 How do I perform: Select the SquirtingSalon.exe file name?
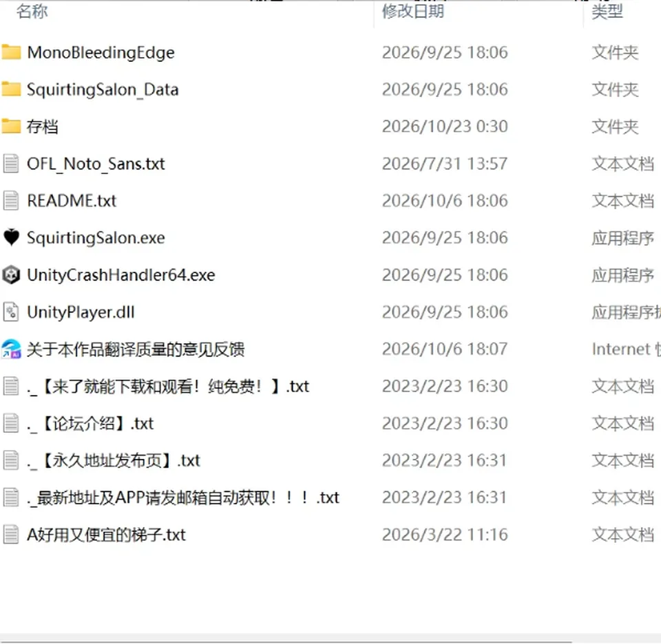[96, 238]
